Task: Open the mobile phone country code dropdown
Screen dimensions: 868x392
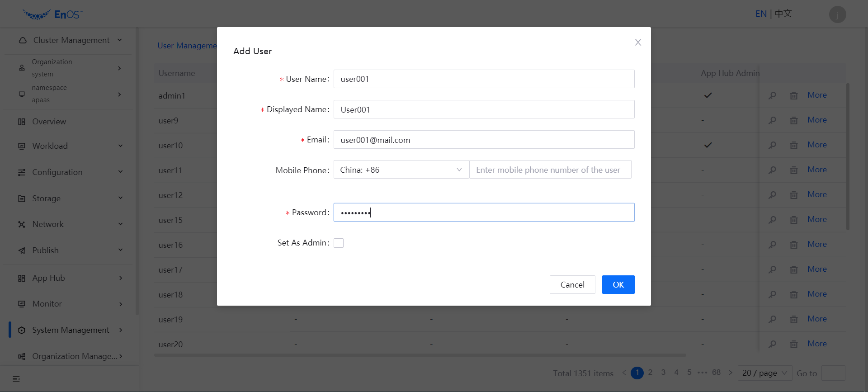Action: pos(401,170)
